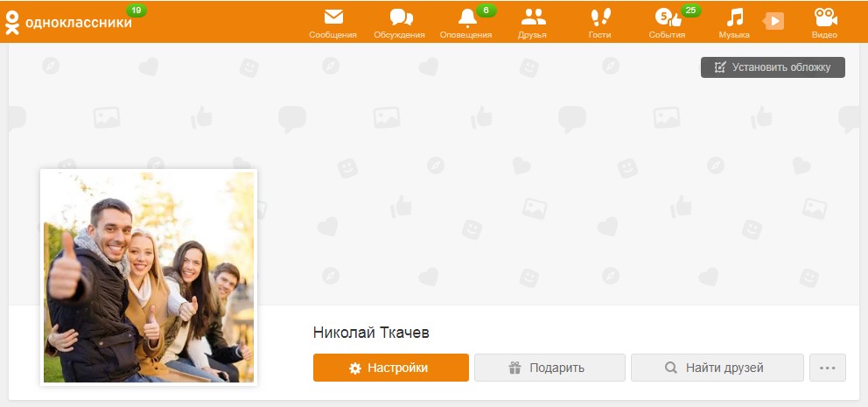
Task: Open the Музыка note icon
Action: (735, 18)
